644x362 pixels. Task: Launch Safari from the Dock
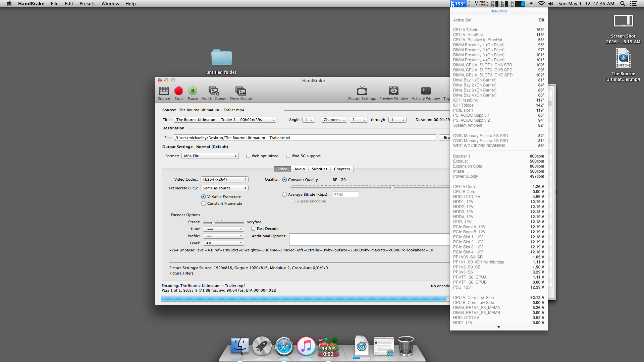[284, 346]
